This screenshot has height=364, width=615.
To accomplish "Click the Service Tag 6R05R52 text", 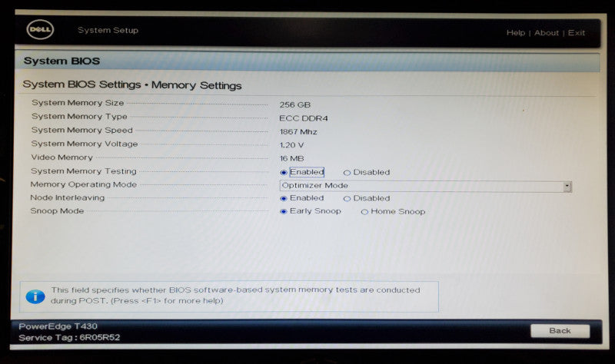I will pos(69,337).
